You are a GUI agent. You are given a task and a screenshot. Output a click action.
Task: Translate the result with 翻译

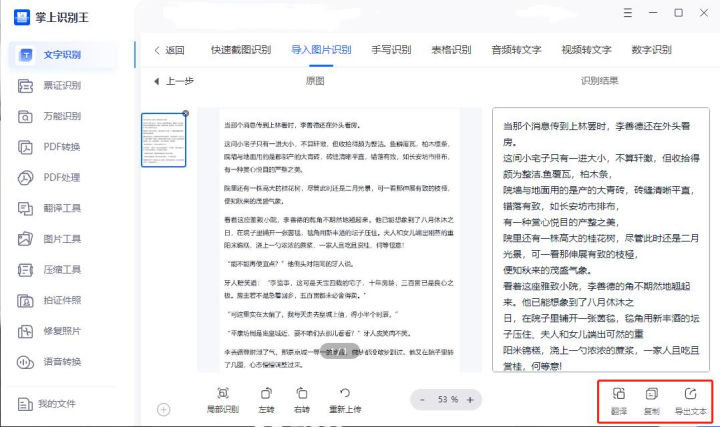coord(619,401)
